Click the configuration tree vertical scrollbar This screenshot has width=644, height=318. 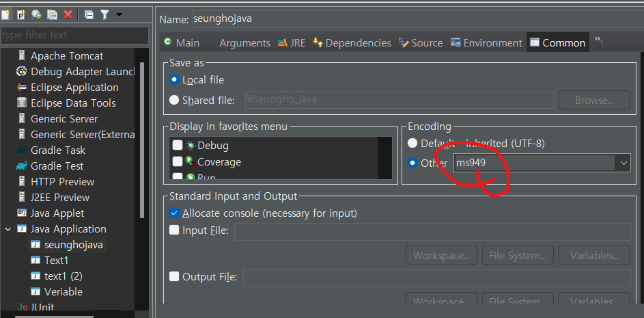(142, 140)
